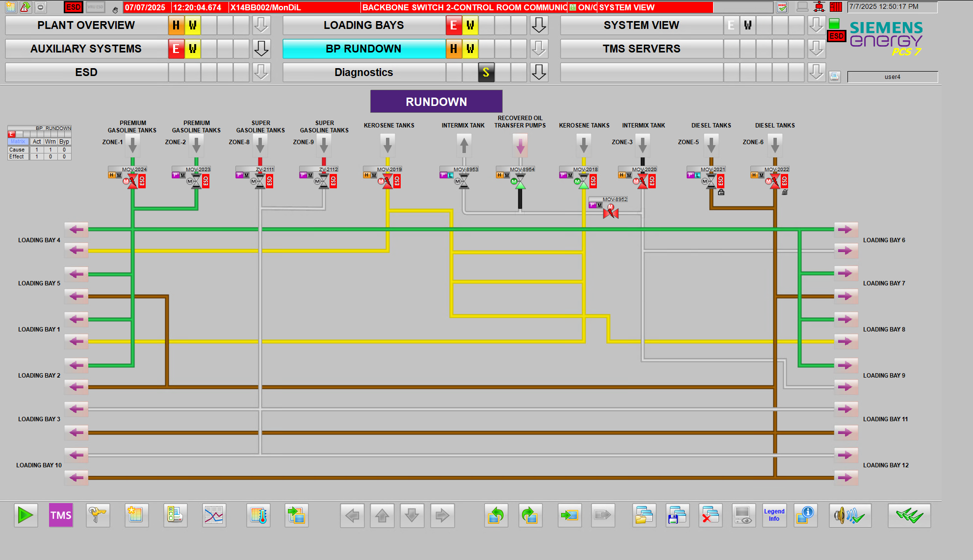Click the horn acknowledge alarm icon

coord(850,515)
